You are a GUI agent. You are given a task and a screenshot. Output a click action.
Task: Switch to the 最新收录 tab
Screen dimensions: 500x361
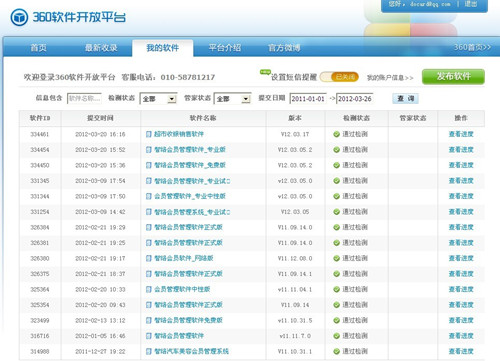point(101,48)
